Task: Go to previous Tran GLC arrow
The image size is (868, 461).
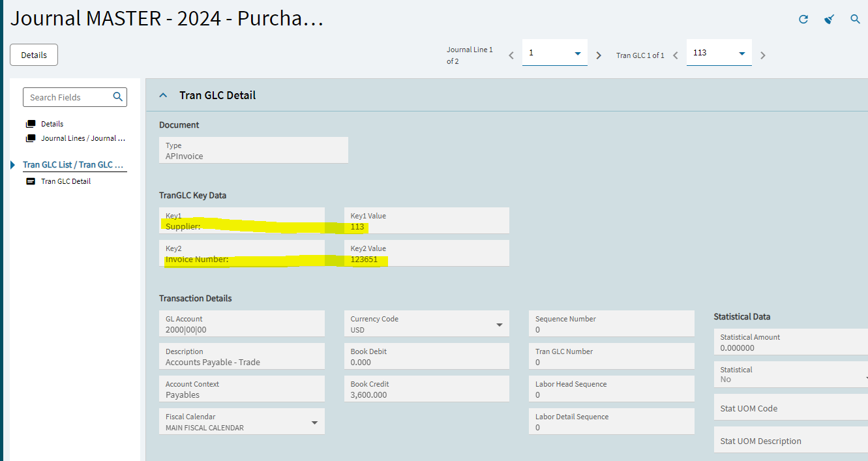Action: [x=676, y=55]
